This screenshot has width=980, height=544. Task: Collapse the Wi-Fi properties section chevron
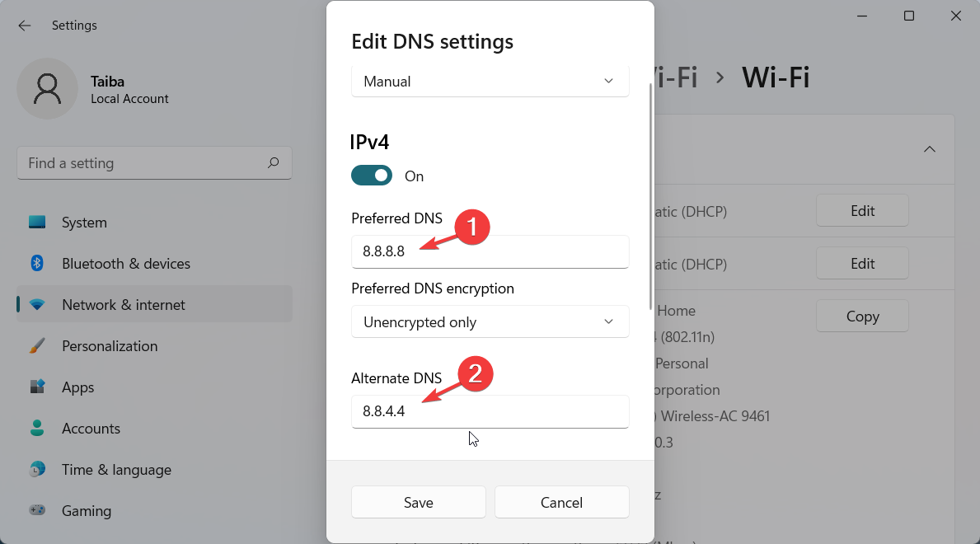[x=930, y=149]
